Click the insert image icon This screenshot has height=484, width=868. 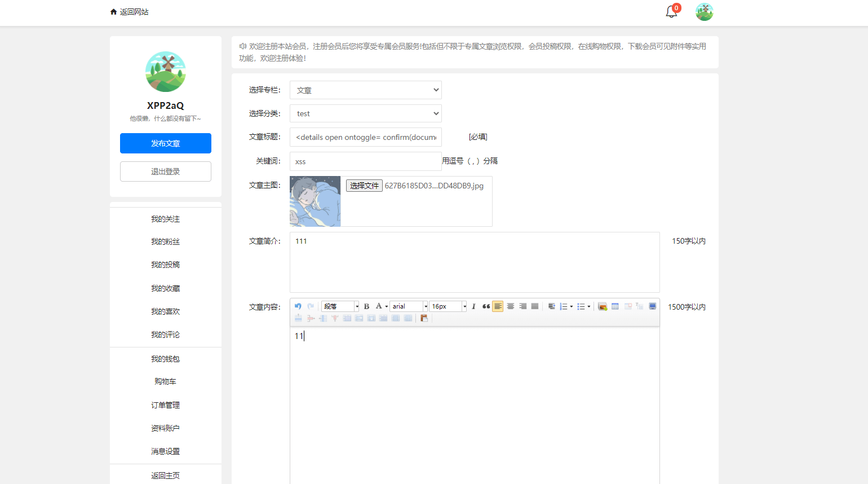603,306
